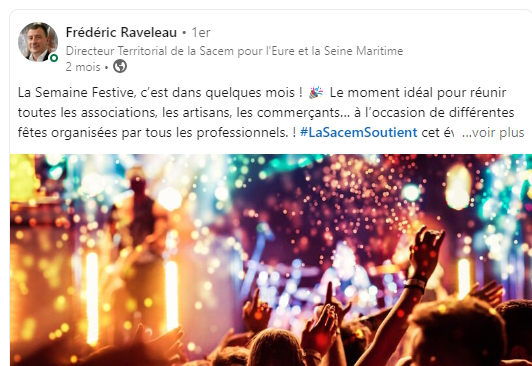This screenshot has height=366, width=532.
Task: Click the party popper emoji
Action: pos(316,92)
